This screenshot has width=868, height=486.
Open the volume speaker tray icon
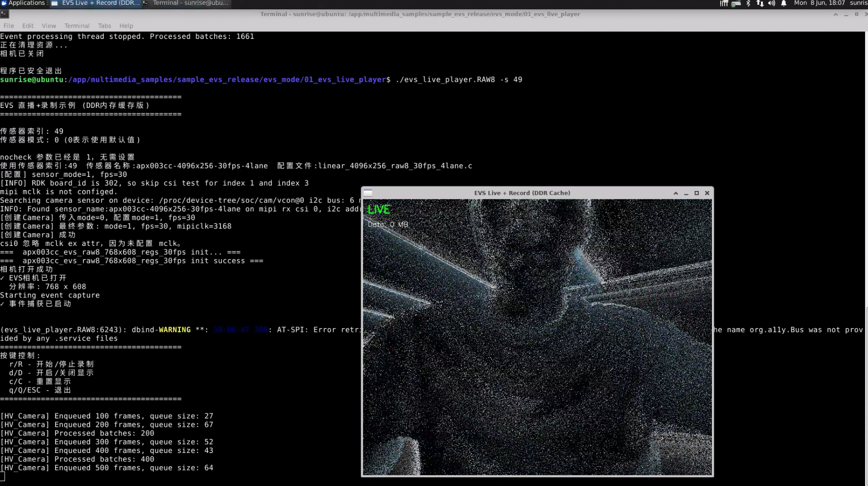(772, 3)
